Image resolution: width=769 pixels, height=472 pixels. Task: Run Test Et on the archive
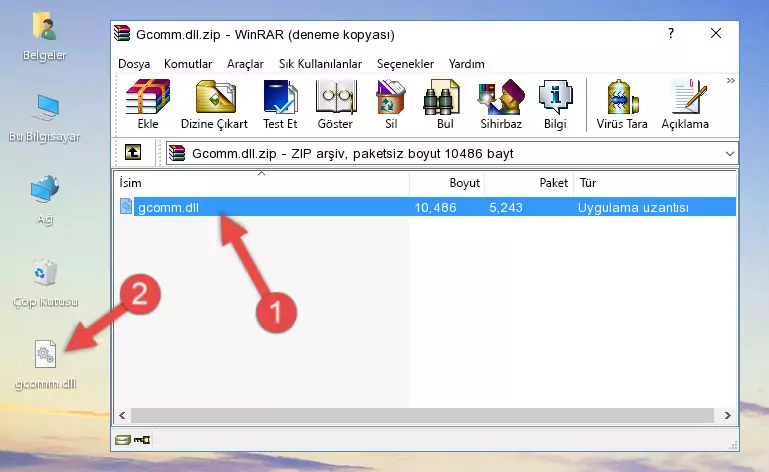[280, 104]
